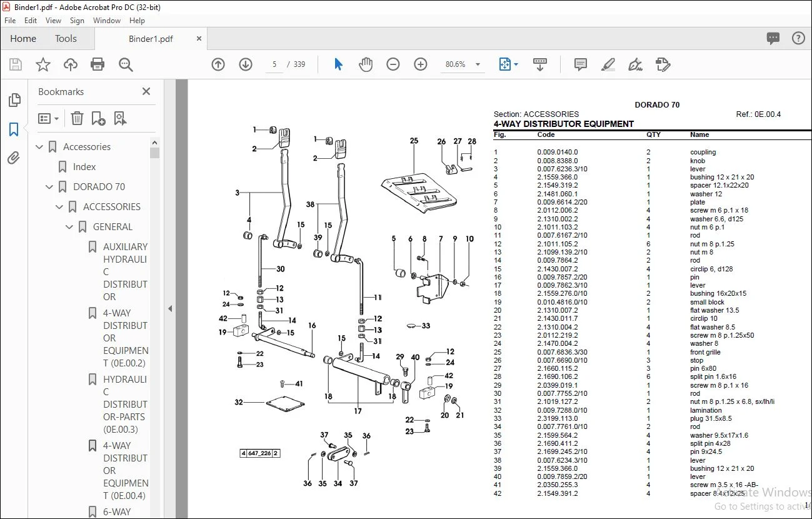The image size is (812, 519).
Task: Zoom out with the minus button
Action: pos(393,64)
